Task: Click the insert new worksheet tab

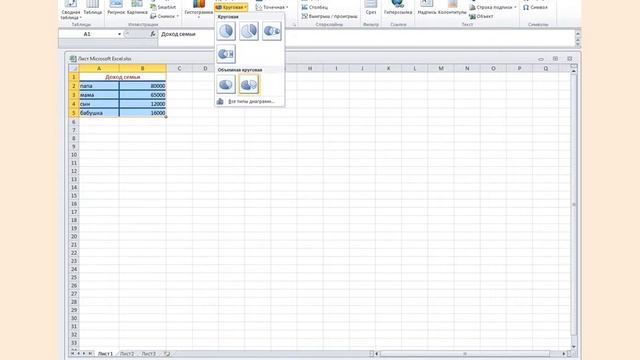Action: (x=167, y=353)
